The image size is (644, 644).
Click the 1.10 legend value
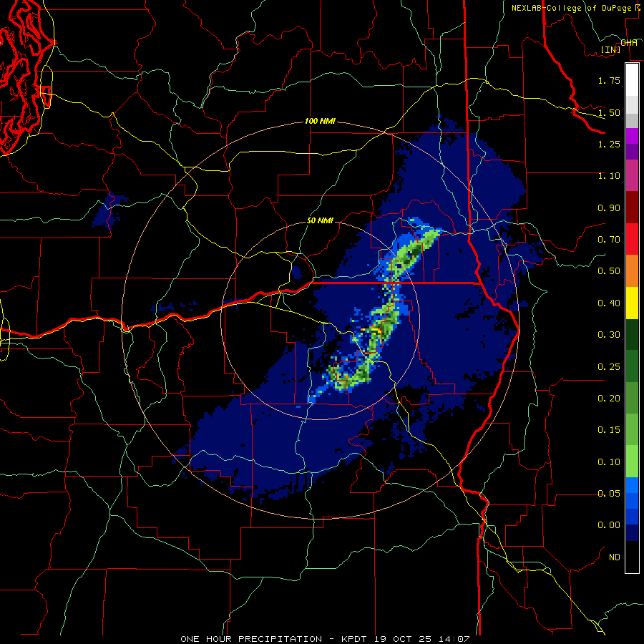coord(609,176)
